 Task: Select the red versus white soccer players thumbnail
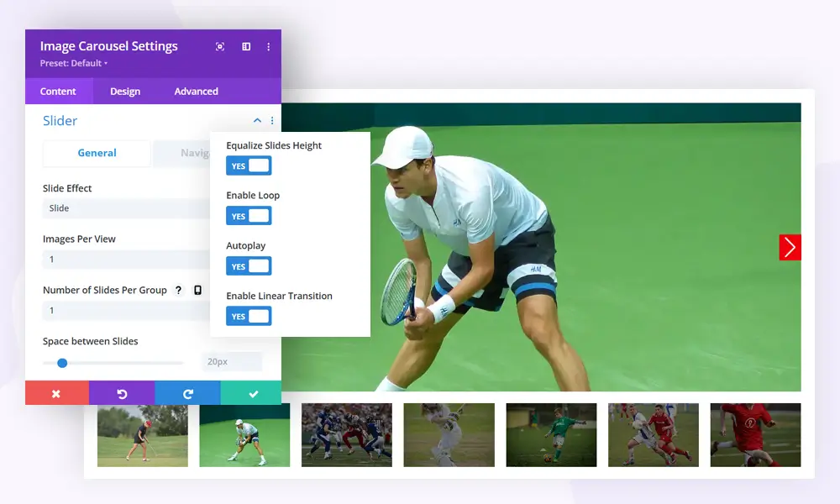point(654,435)
